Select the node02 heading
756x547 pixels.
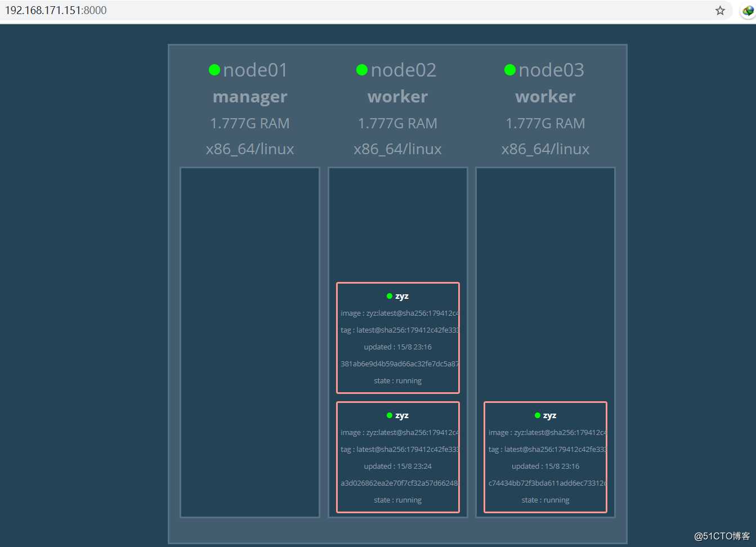click(x=404, y=70)
